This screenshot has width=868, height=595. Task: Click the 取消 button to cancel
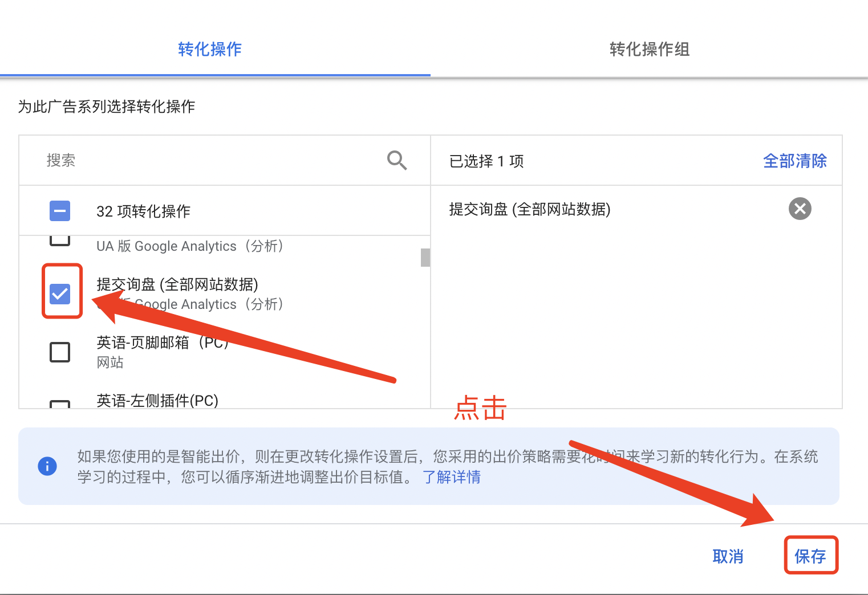[728, 556]
